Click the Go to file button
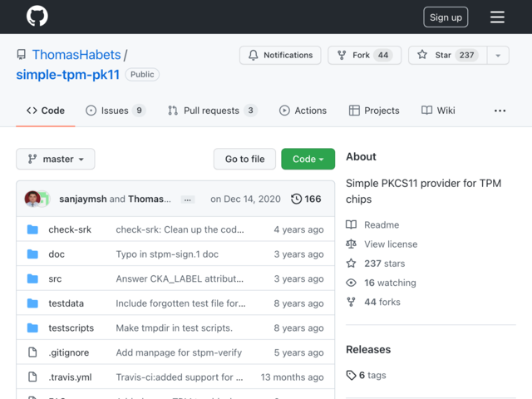 244,159
